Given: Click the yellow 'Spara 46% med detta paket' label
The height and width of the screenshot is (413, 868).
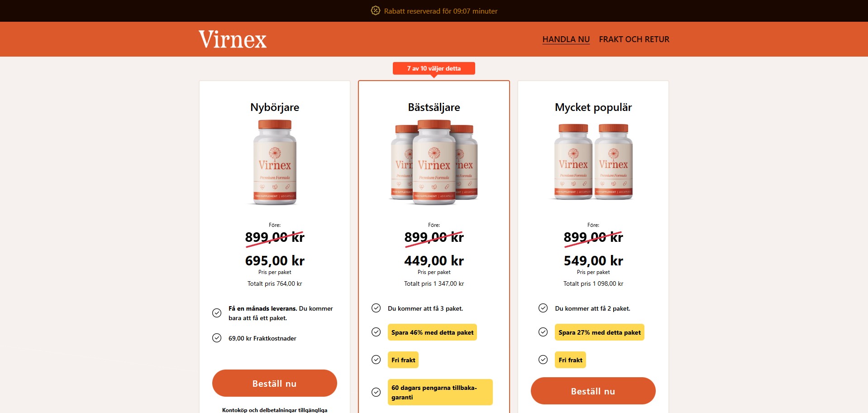Looking at the screenshot, I should click(432, 332).
